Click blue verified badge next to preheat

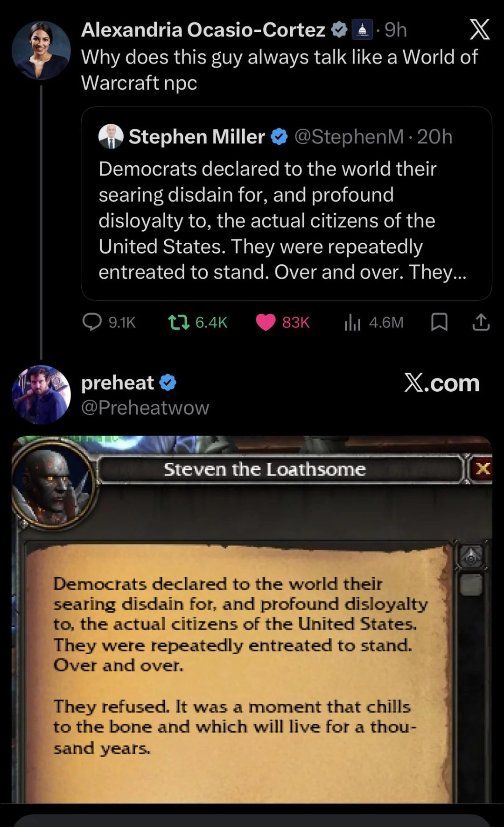point(168,382)
